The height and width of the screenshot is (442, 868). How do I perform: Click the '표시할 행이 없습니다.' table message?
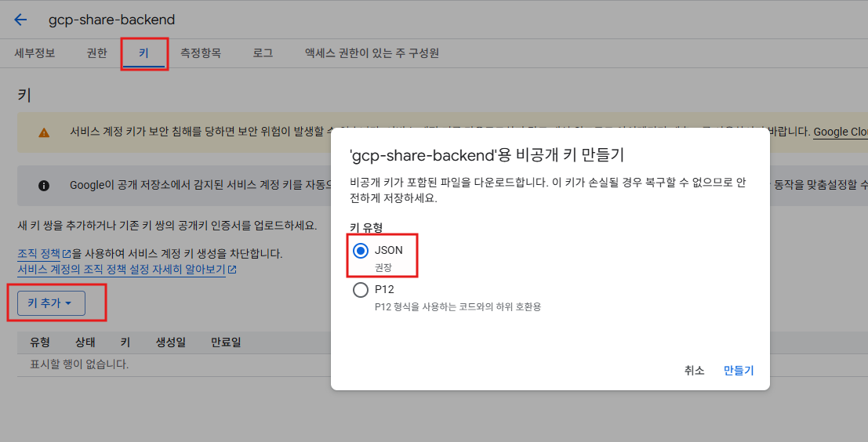point(79,364)
